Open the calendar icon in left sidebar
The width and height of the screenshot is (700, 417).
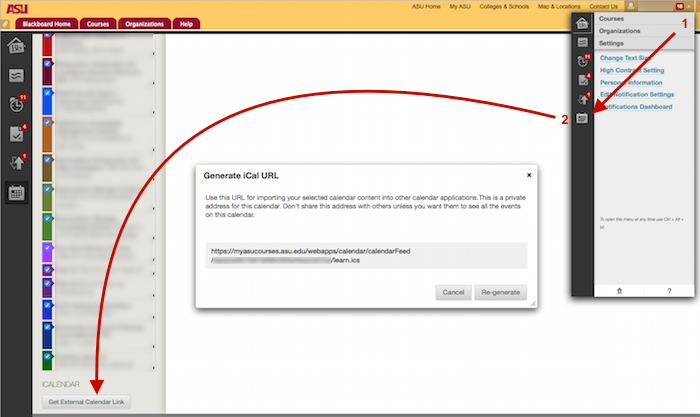click(17, 192)
